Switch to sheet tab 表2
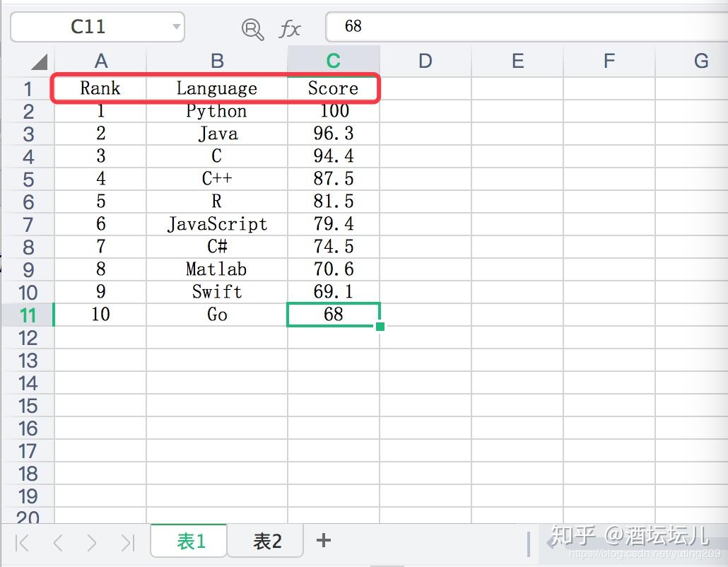 pos(265,540)
